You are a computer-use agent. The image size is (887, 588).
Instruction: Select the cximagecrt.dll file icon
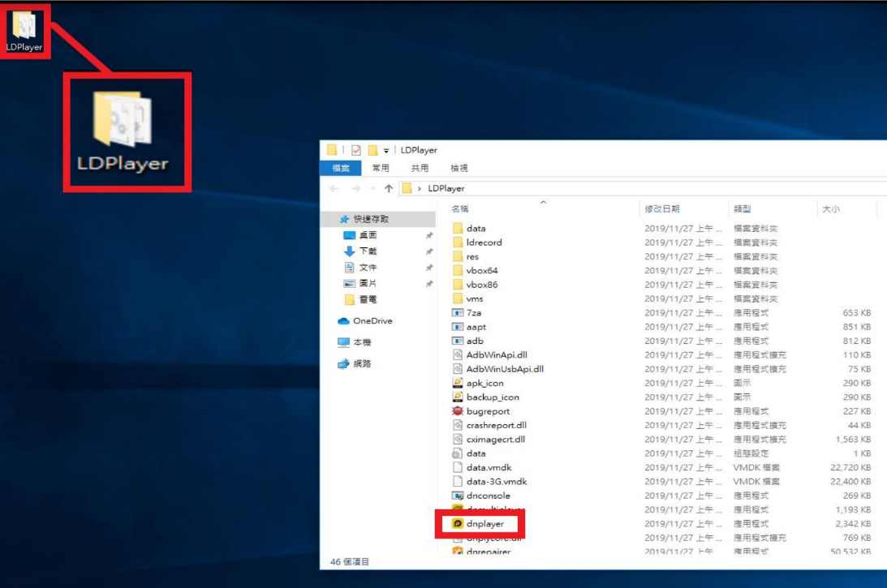[x=458, y=440]
